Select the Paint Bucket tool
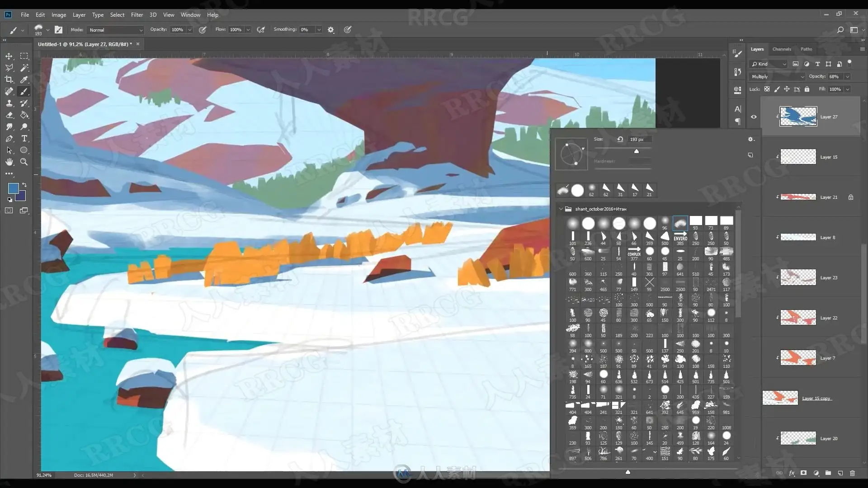Image resolution: width=868 pixels, height=488 pixels. click(24, 115)
